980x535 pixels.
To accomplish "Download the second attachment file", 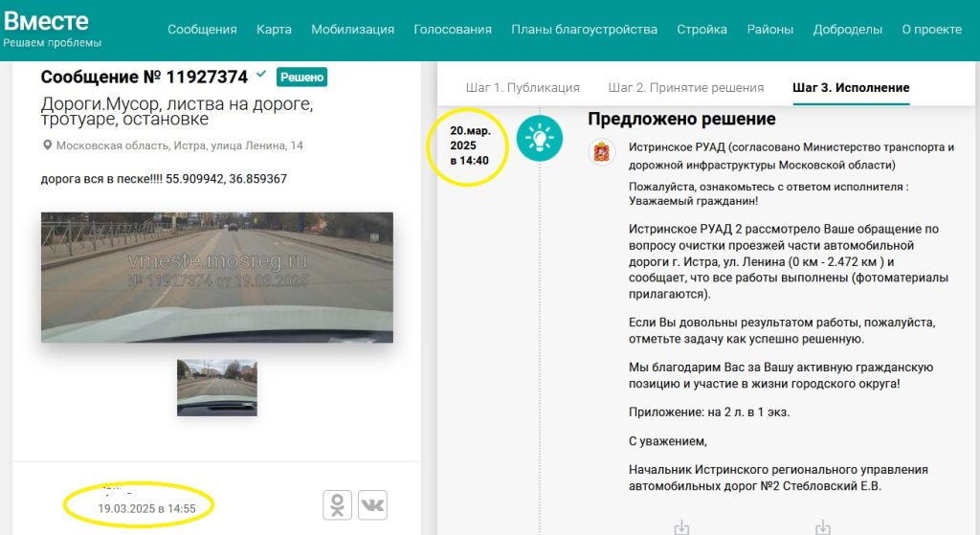I will click(821, 526).
